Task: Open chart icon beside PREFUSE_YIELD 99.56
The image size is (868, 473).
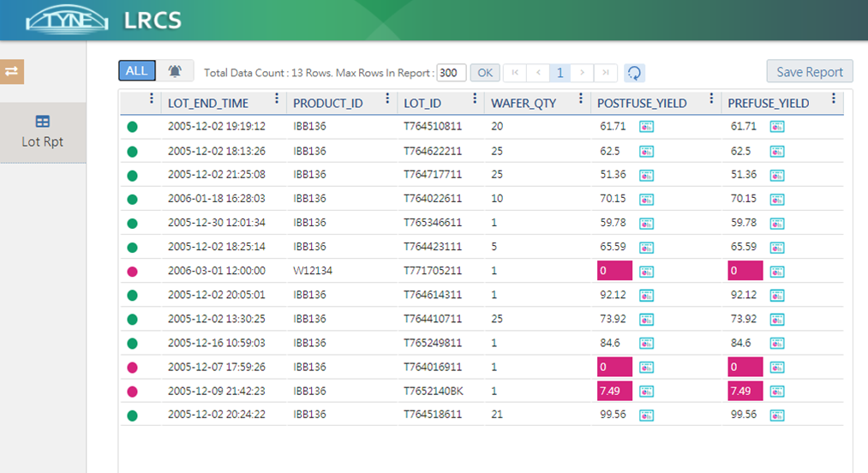Action: point(777,416)
